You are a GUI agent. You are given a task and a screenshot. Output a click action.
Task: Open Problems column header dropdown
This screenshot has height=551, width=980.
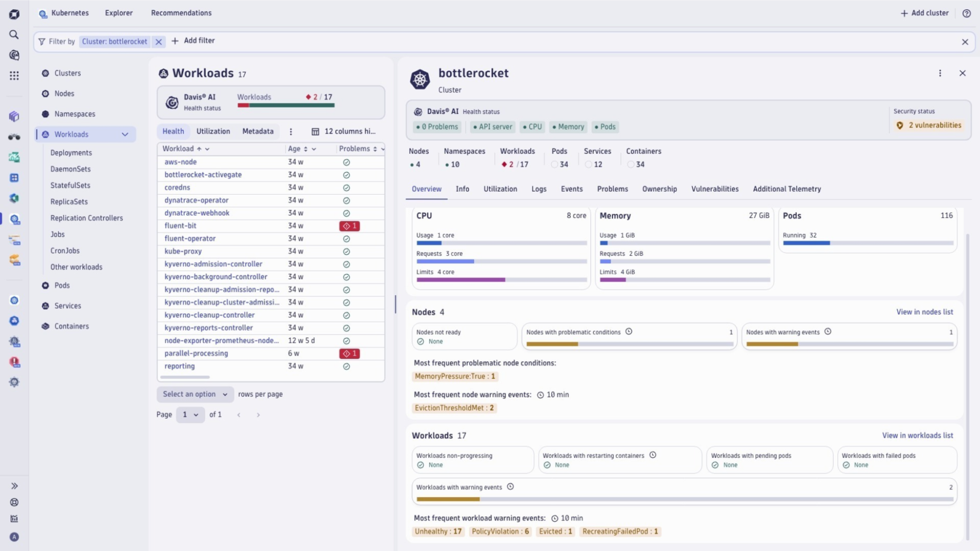tap(383, 149)
